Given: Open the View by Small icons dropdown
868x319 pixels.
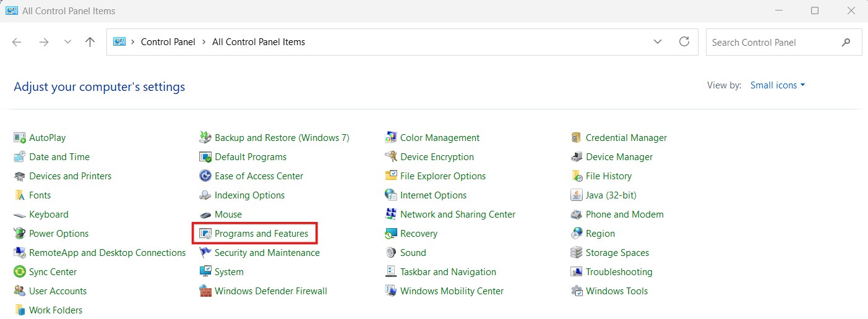Looking at the screenshot, I should (x=778, y=85).
